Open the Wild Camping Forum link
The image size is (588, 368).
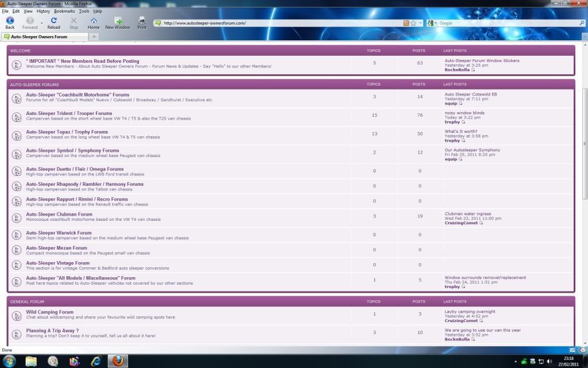(49, 312)
